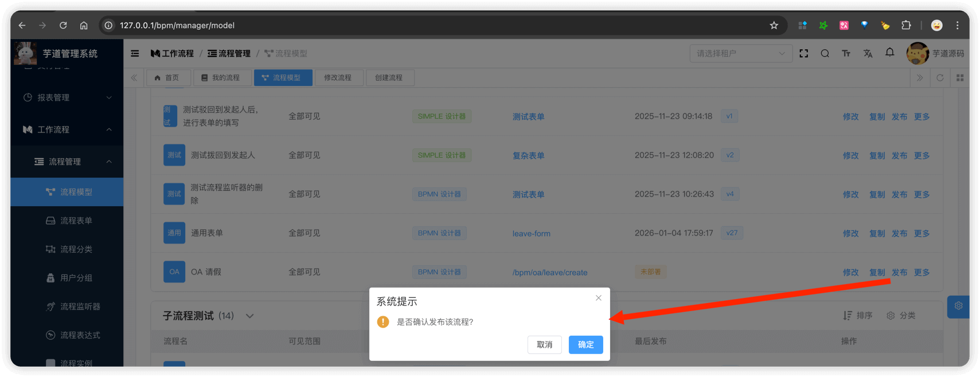
Task: Click the browser profile avatar
Action: tap(936, 25)
